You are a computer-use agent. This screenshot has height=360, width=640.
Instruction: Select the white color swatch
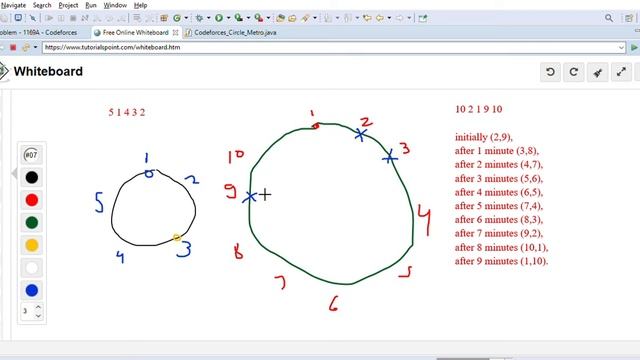(x=31, y=268)
